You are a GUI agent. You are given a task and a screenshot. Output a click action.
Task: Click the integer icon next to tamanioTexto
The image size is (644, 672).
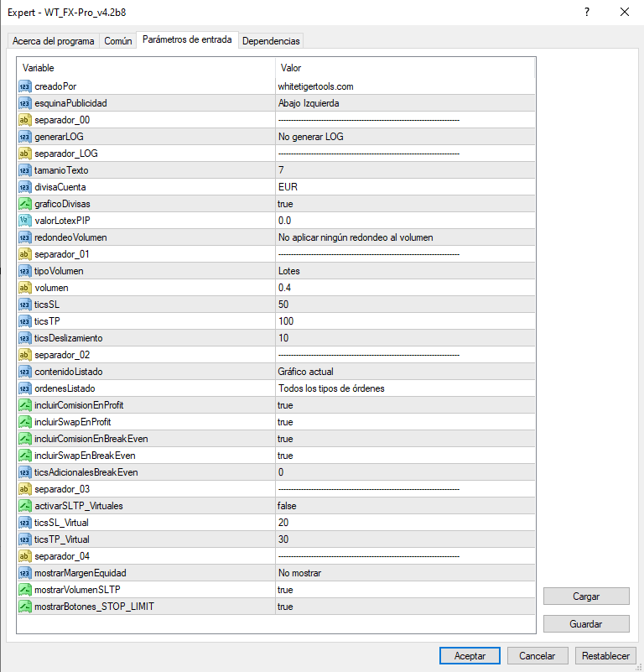click(x=25, y=170)
